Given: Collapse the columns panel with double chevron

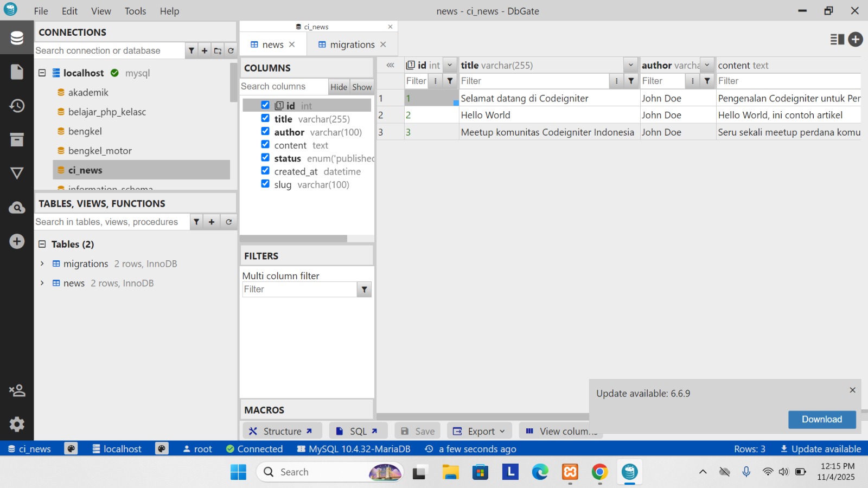Looking at the screenshot, I should [x=390, y=65].
